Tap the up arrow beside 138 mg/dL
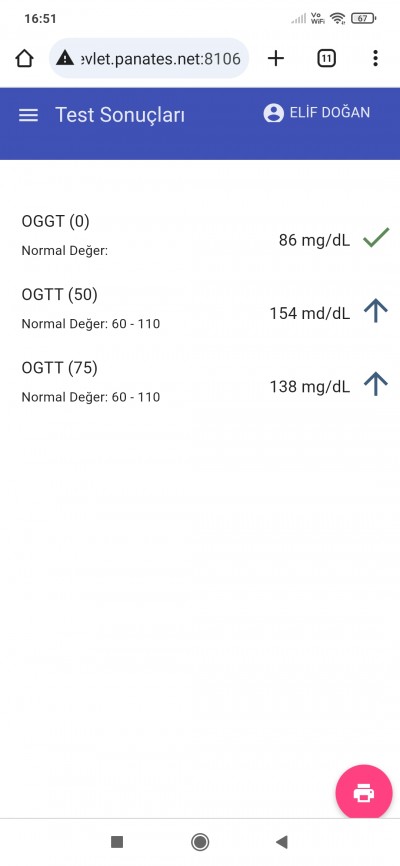 tap(376, 384)
